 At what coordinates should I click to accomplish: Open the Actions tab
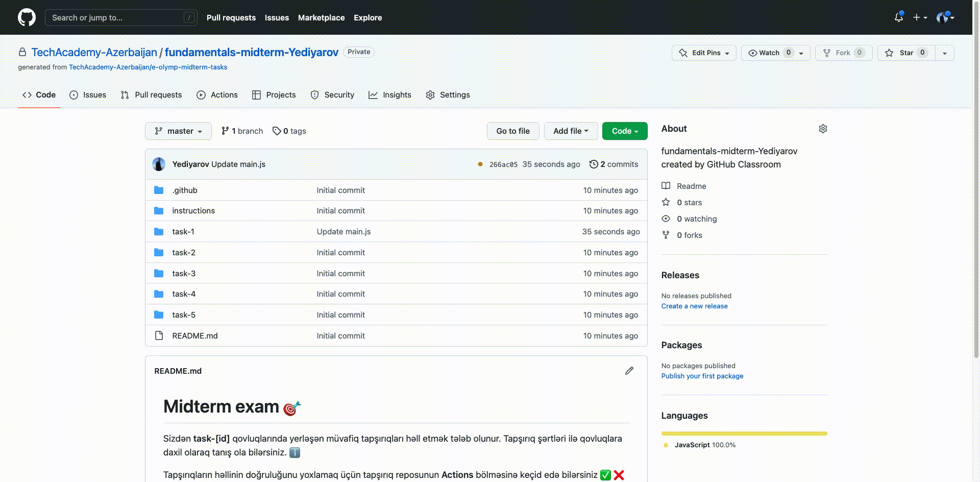click(217, 95)
